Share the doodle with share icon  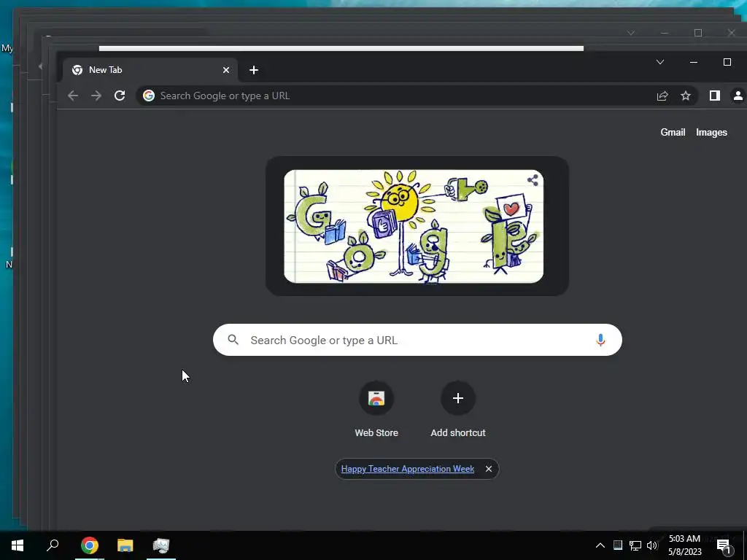[x=533, y=180]
